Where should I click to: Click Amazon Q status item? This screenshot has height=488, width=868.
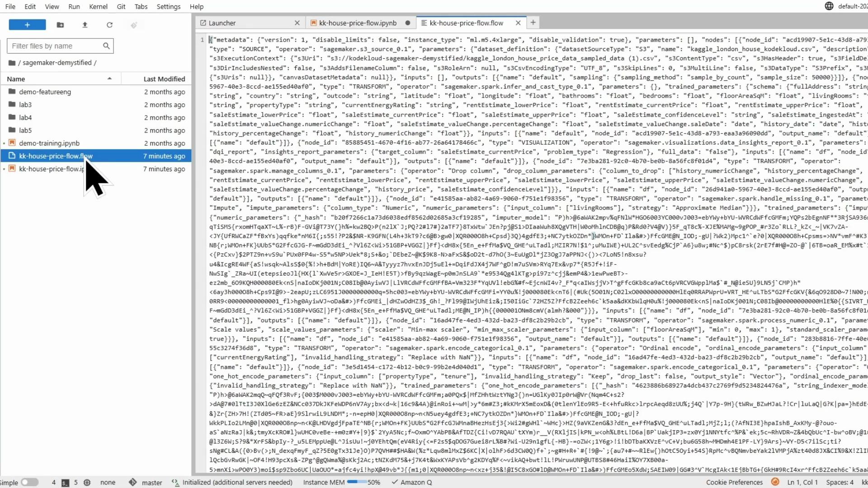tap(412, 483)
